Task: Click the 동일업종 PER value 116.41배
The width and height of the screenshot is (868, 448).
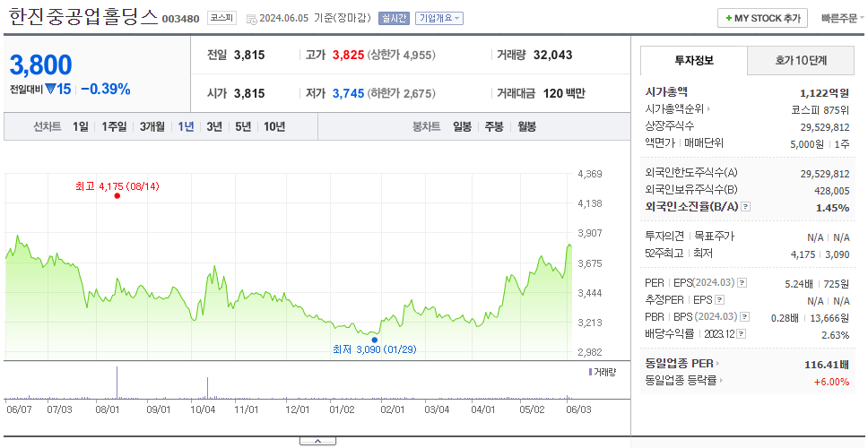Action: [827, 365]
